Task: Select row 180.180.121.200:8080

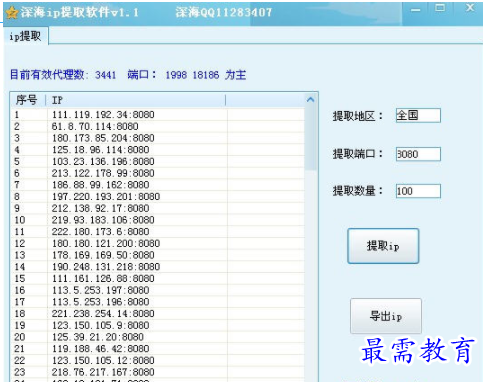Action: pyautogui.click(x=158, y=243)
